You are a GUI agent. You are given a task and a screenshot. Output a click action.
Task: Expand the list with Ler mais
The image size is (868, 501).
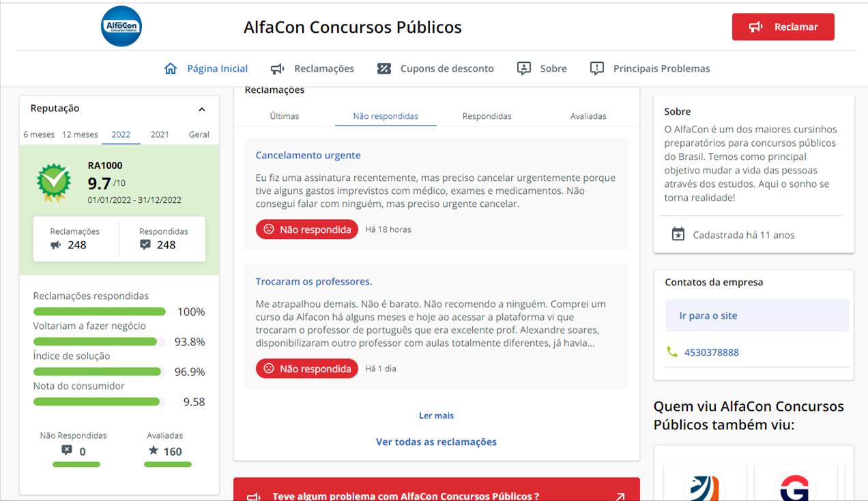(x=436, y=416)
